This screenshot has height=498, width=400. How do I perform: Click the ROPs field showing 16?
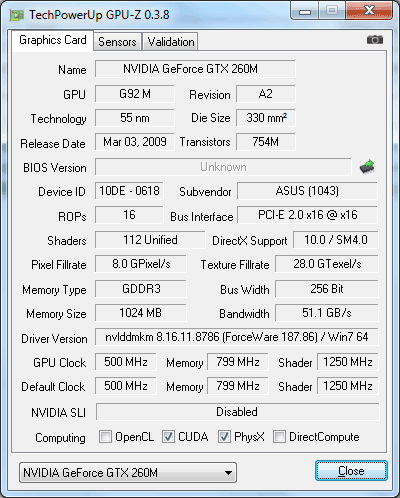(129, 215)
